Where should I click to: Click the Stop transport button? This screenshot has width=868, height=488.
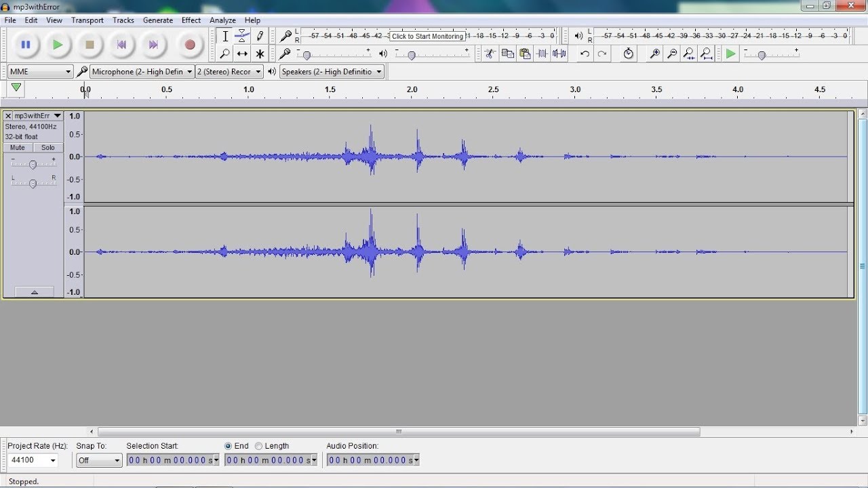pyautogui.click(x=90, y=45)
